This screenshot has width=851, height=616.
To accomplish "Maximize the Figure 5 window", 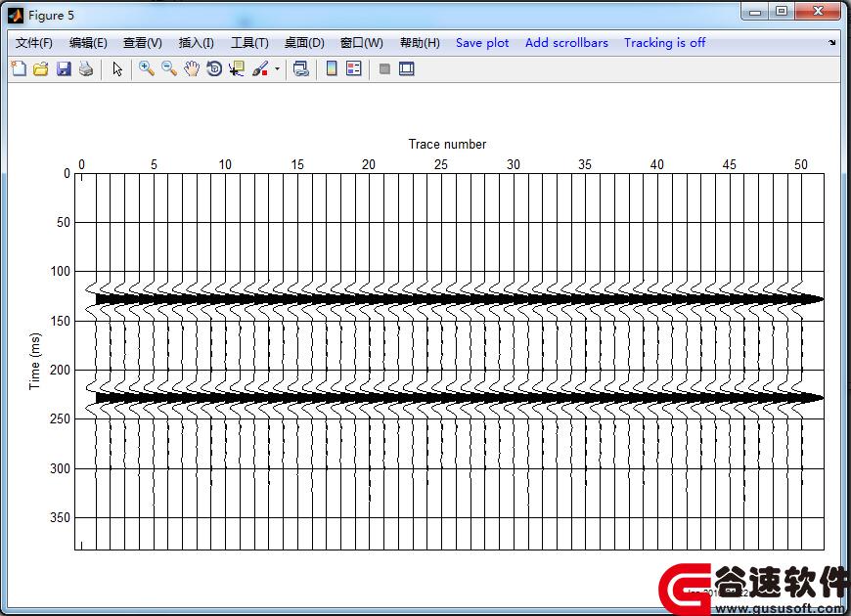I will click(781, 11).
